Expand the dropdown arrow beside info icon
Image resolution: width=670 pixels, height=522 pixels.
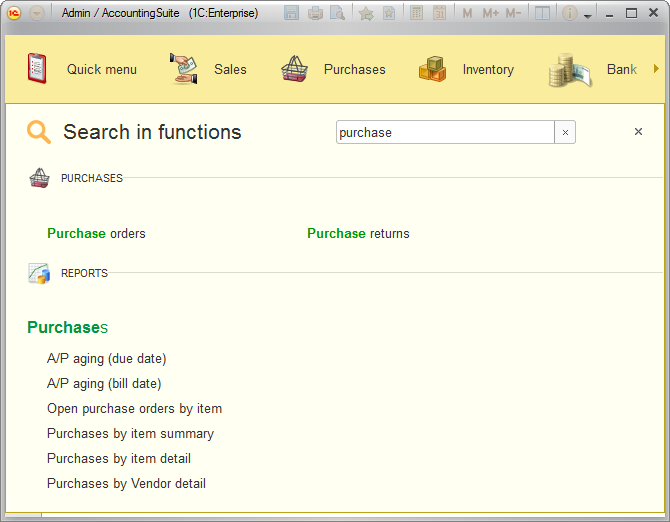[x=588, y=16]
